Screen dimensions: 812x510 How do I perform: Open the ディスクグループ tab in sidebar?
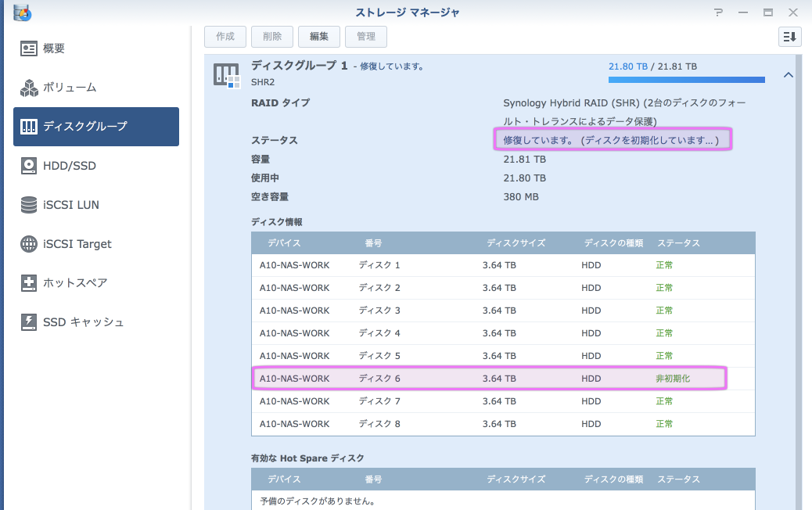pyautogui.click(x=96, y=127)
